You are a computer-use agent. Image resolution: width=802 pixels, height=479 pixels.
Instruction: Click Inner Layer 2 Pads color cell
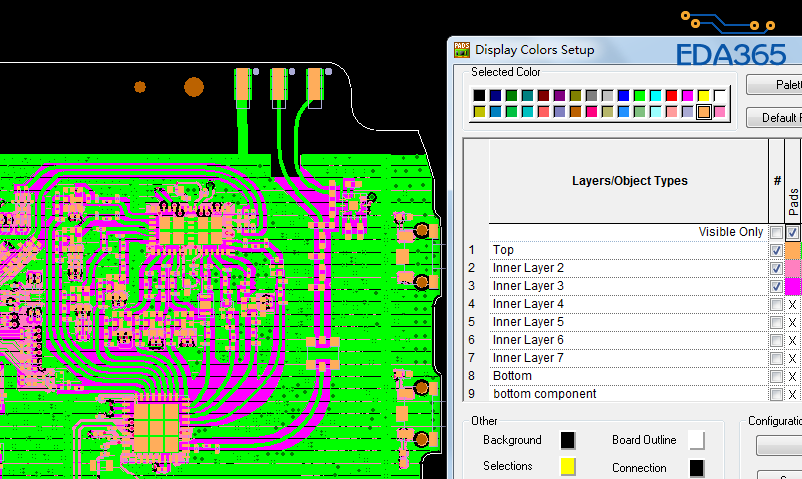click(x=792, y=268)
